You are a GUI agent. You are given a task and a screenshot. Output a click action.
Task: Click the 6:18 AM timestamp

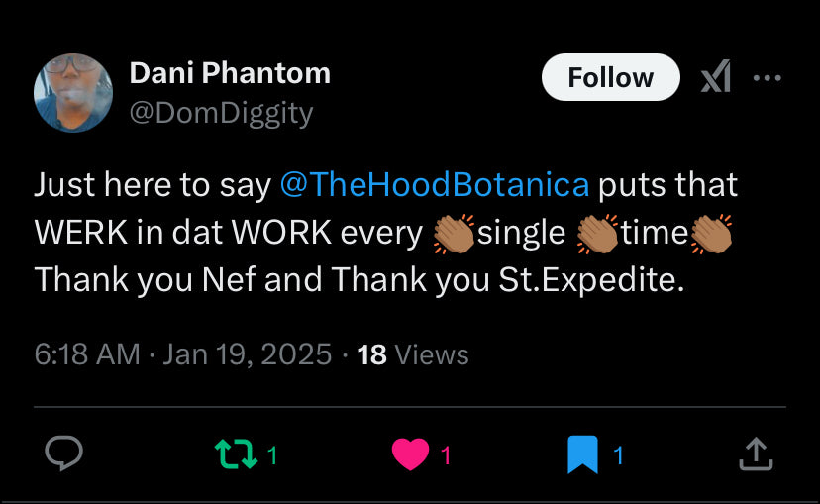tap(87, 354)
